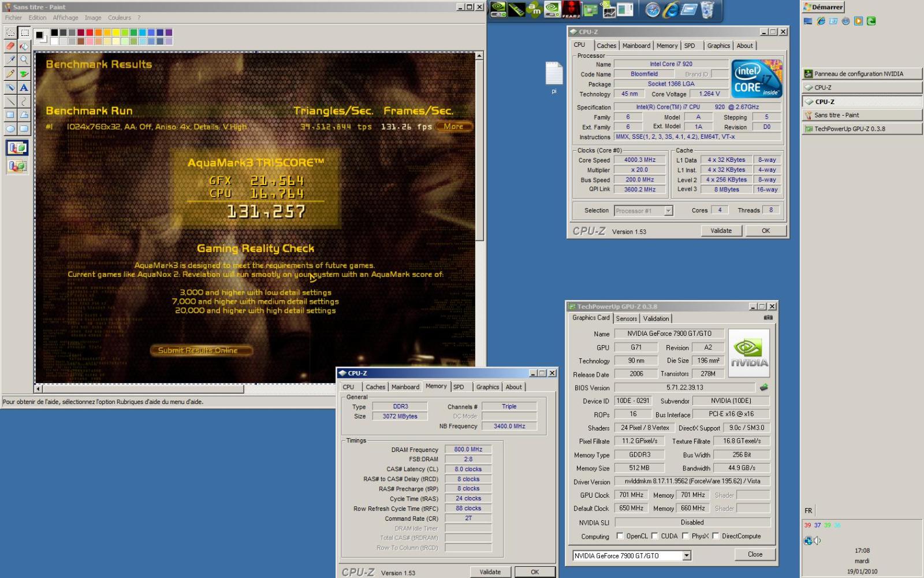Select the Color picker eyedropper tool
Screen dimensions: 924x578
pyautogui.click(x=10, y=60)
